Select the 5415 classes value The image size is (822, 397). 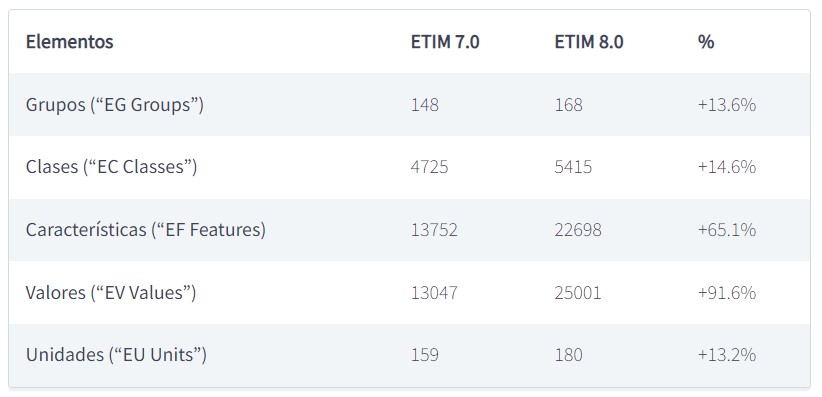(573, 167)
